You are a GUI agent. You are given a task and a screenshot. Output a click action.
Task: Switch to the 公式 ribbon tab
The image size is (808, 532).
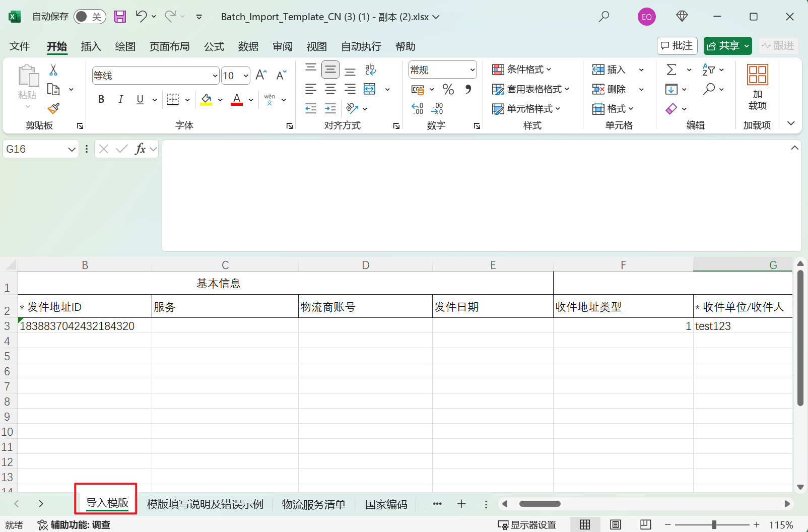click(x=214, y=46)
